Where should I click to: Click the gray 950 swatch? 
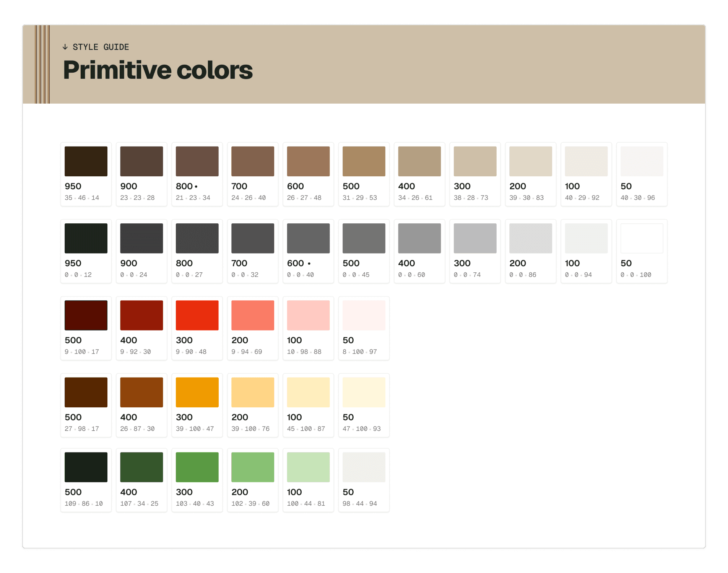[x=86, y=238]
